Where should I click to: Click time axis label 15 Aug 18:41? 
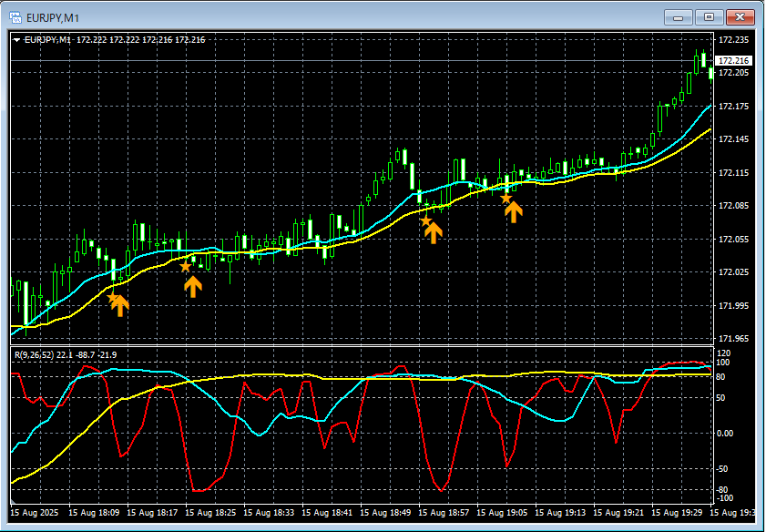click(327, 513)
